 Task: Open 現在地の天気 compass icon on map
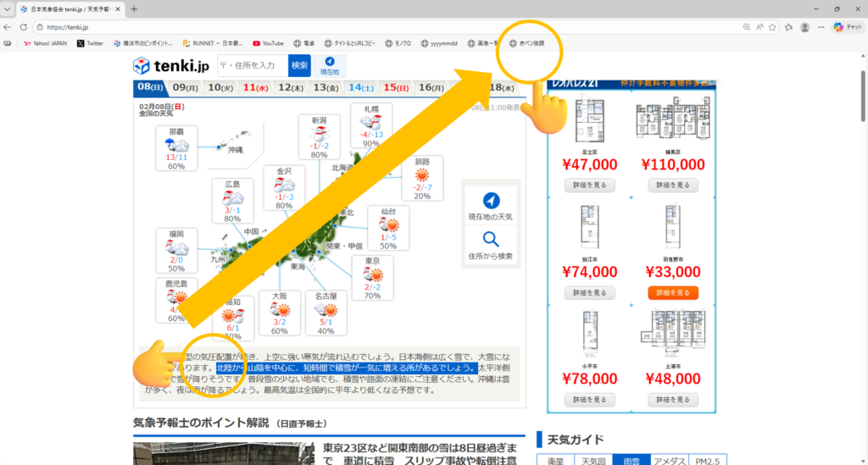coord(490,201)
